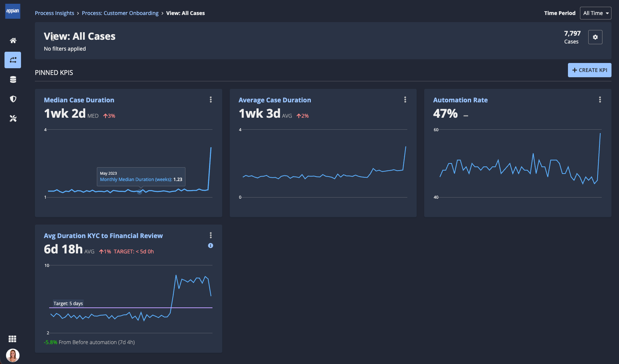Viewport: 619px width, 364px height.
Task: Open view settings gear button
Action: coord(595,37)
